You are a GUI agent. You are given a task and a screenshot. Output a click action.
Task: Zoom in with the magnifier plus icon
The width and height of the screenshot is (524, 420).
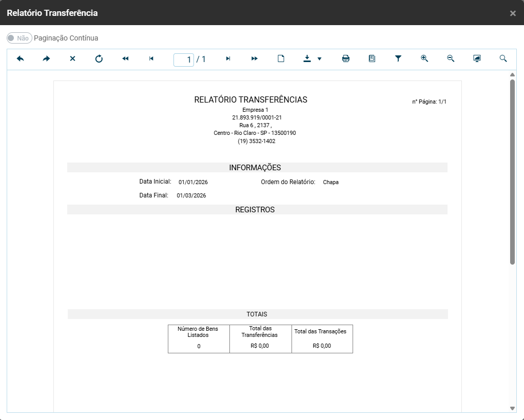[x=424, y=59]
